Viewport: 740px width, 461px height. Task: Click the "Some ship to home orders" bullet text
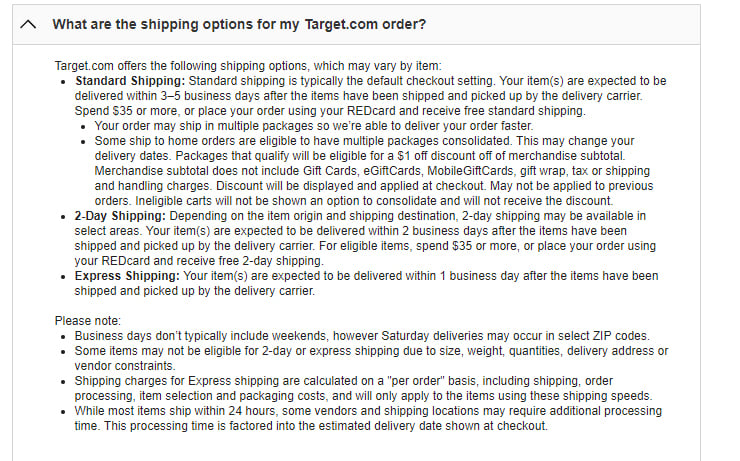[374, 171]
